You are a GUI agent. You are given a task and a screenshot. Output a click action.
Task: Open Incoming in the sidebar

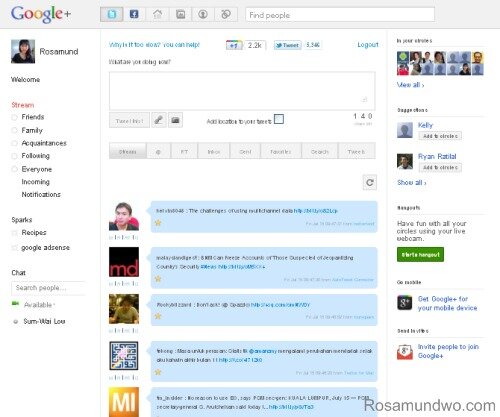35,182
